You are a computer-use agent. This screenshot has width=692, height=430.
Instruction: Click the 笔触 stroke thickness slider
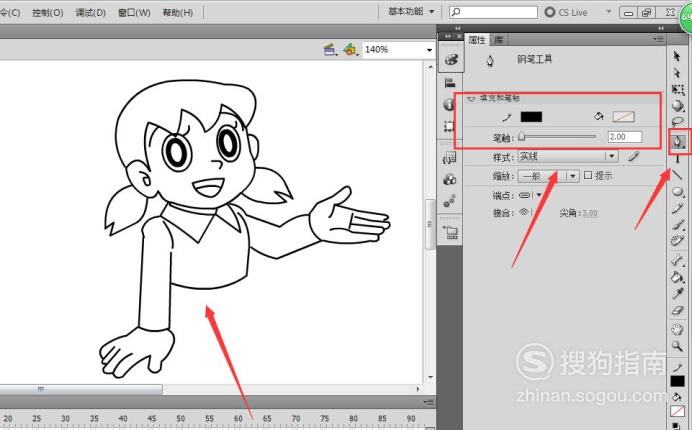558,137
